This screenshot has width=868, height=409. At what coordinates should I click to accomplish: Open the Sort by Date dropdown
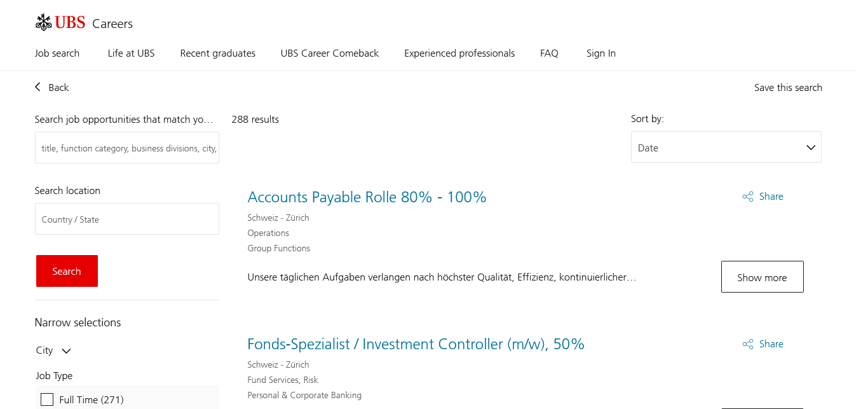[726, 148]
